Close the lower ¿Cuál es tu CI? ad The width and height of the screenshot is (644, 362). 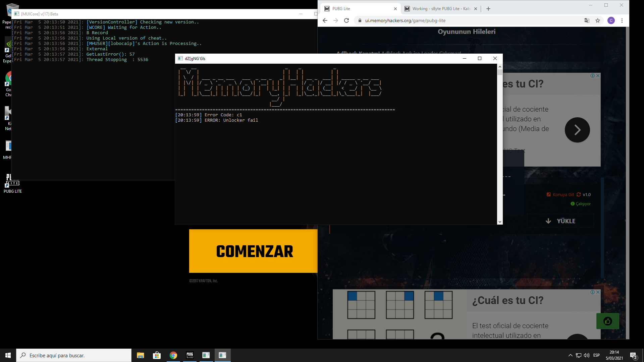(x=598, y=292)
